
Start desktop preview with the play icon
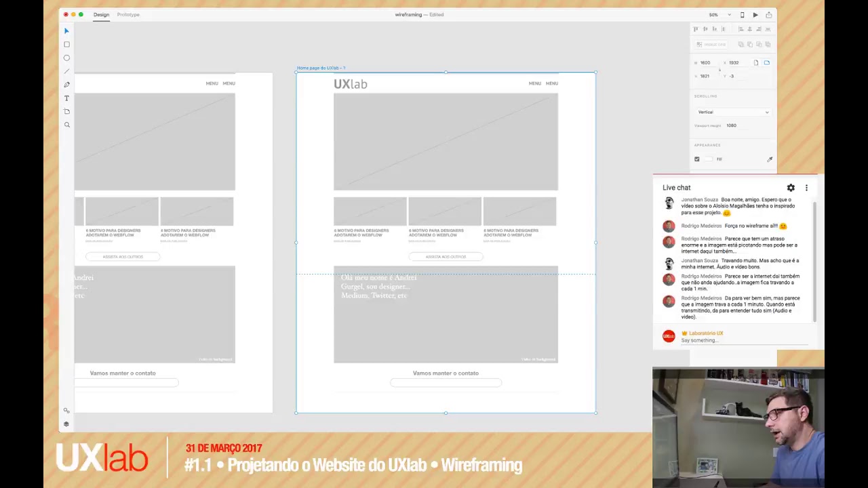click(755, 14)
